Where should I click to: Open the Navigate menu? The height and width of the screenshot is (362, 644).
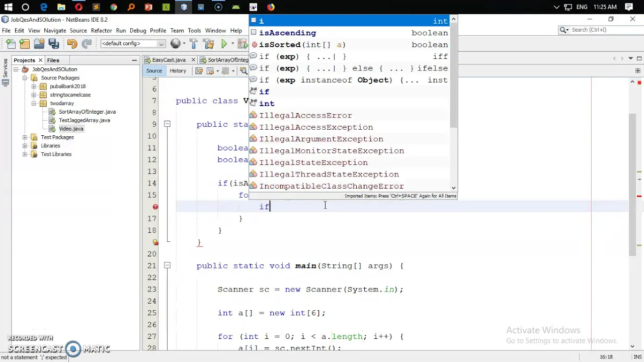point(55,31)
